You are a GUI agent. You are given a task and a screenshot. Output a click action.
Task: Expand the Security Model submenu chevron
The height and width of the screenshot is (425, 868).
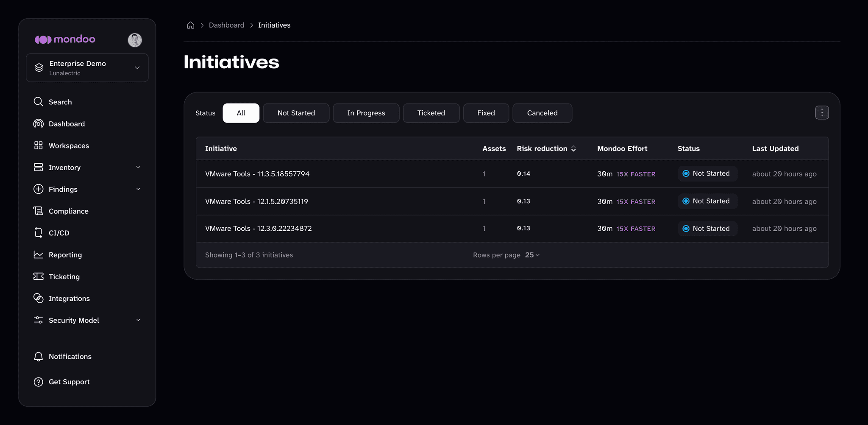tap(138, 320)
